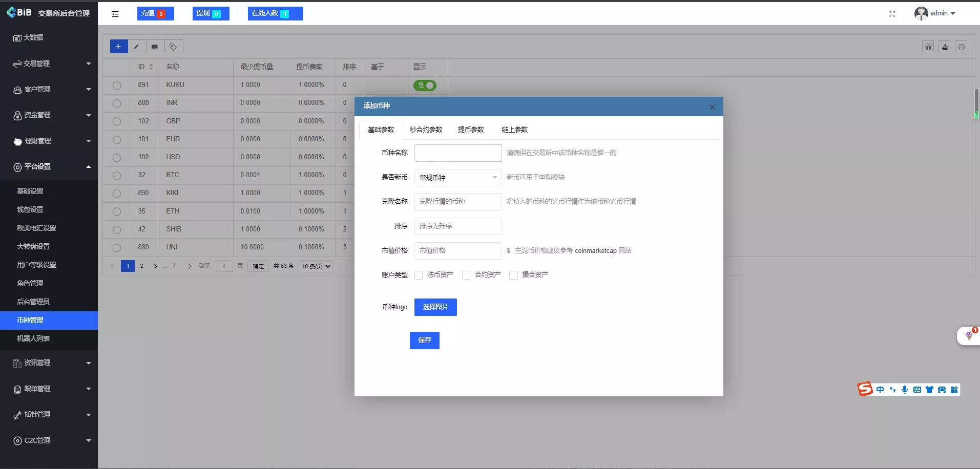Viewport: 980px width, 469px height.
Task: Click the 选择图片 upload button
Action: [435, 307]
